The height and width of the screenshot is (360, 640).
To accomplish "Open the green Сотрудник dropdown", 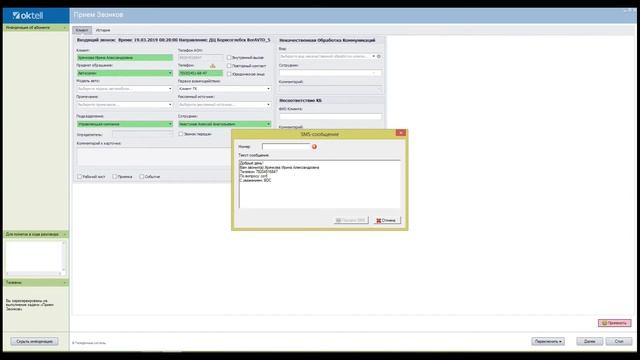I will (x=224, y=124).
